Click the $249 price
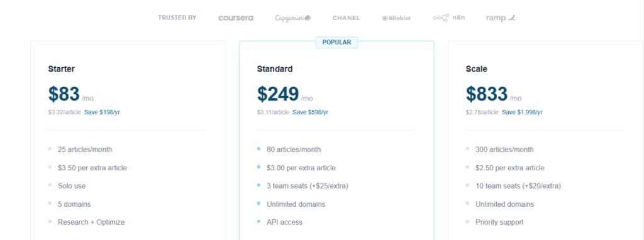Image resolution: width=644 pixels, height=240 pixels. (x=278, y=94)
